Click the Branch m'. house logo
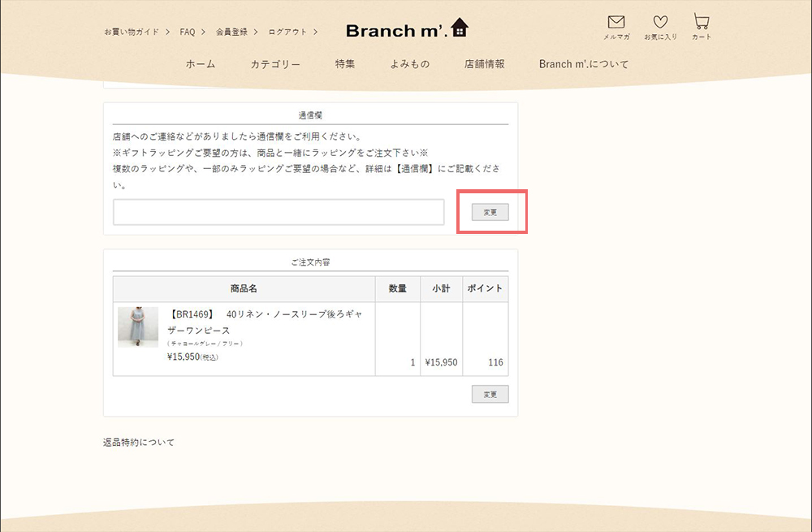The height and width of the screenshot is (532, 812). [x=407, y=30]
